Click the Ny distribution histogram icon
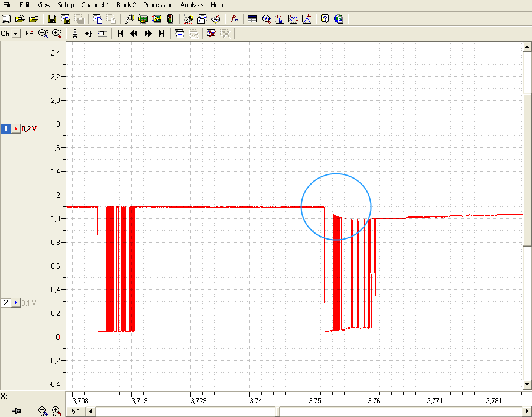Screen dimensions: 532x417 pyautogui.click(x=307, y=19)
